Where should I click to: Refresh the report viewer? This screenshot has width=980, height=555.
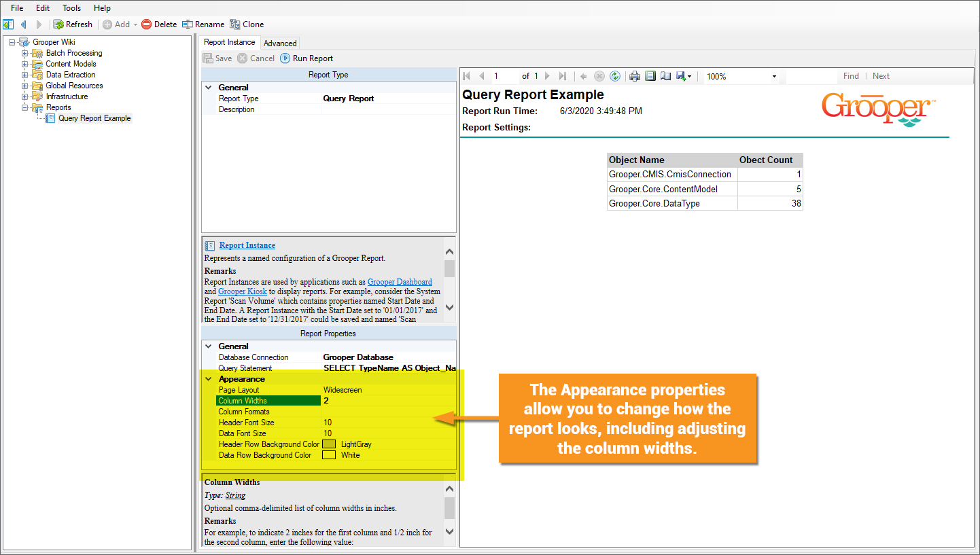pos(615,76)
